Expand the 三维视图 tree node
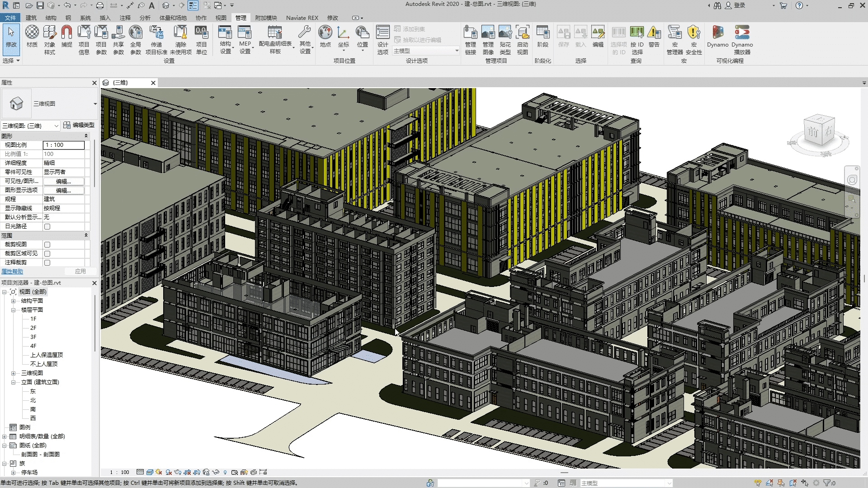868x488 pixels. pyautogui.click(x=14, y=373)
